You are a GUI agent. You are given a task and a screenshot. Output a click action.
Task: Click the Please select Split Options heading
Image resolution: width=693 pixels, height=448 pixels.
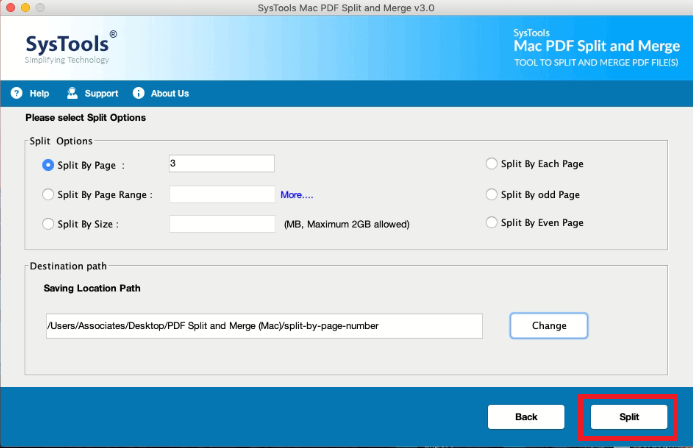coord(85,118)
